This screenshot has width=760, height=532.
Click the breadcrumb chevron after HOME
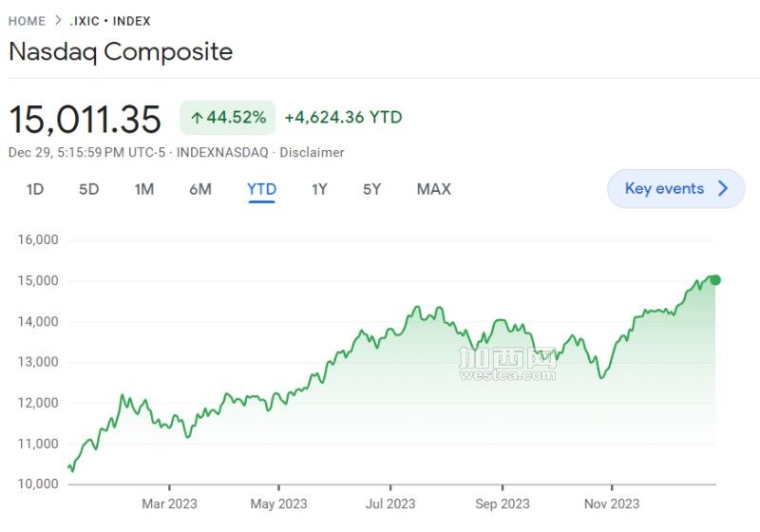(58, 21)
